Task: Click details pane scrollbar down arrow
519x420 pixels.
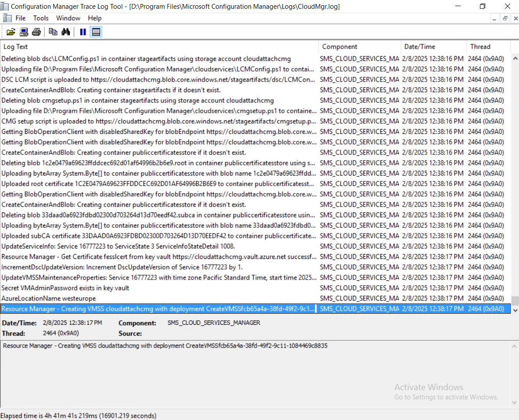Action: point(514,403)
